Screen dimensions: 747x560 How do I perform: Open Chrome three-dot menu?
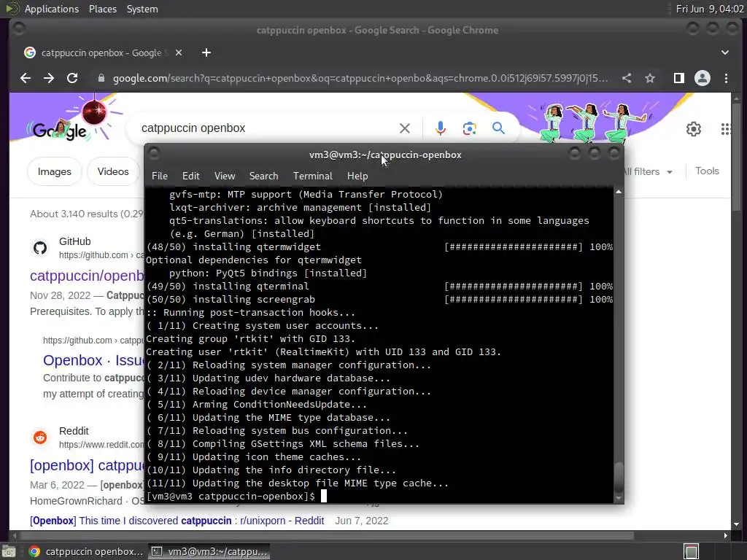(726, 78)
